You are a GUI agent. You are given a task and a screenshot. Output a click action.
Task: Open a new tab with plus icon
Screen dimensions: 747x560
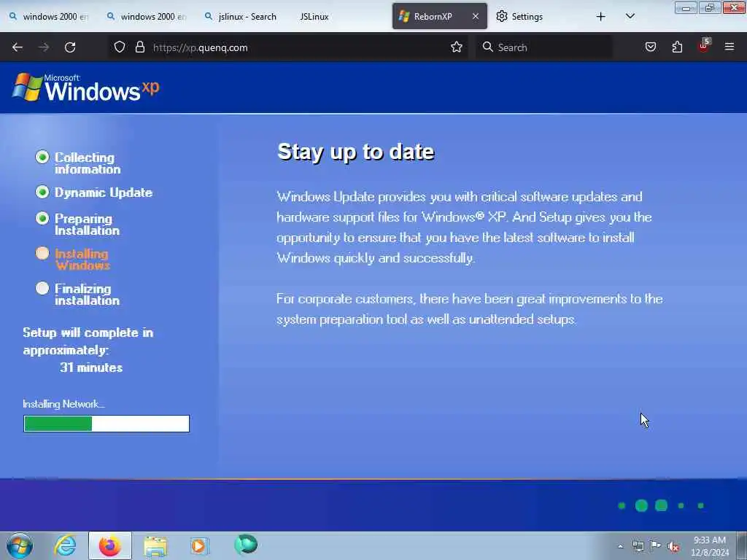coord(601,17)
